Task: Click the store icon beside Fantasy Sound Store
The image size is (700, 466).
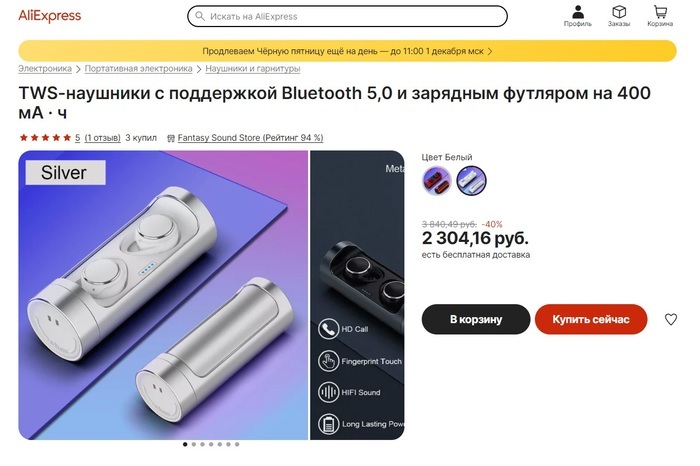Action: click(171, 138)
